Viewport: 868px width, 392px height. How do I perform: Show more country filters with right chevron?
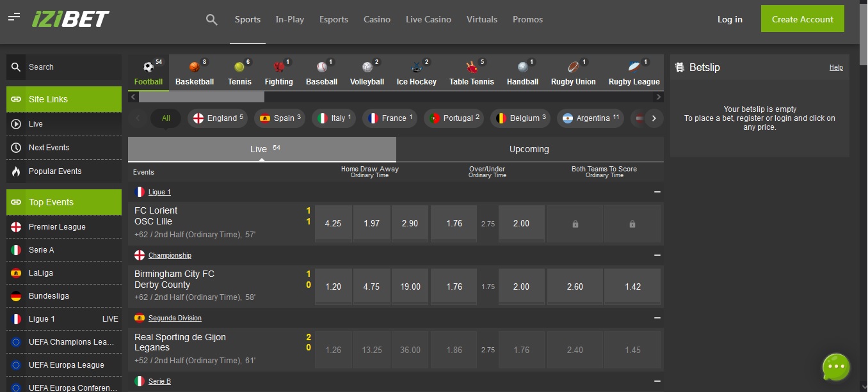point(654,118)
